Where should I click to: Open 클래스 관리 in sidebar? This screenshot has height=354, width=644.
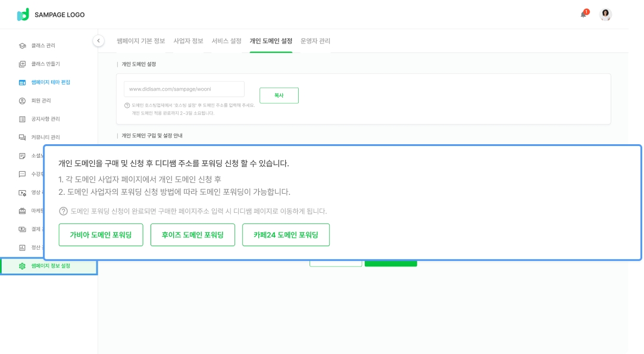pos(43,45)
